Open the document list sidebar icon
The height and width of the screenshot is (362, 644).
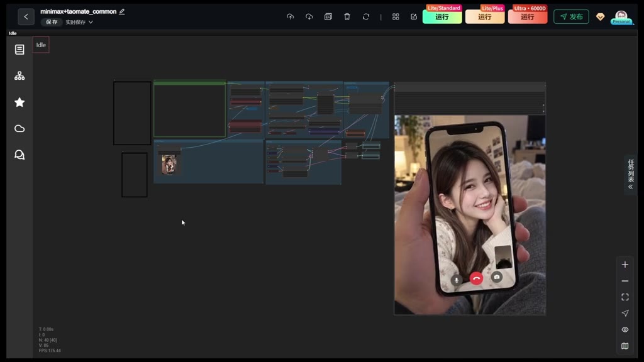click(x=19, y=50)
